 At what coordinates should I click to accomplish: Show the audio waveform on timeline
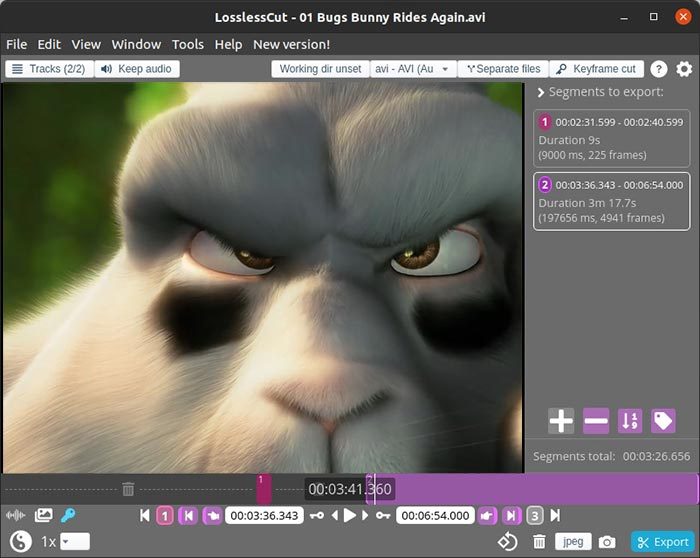coord(15,516)
